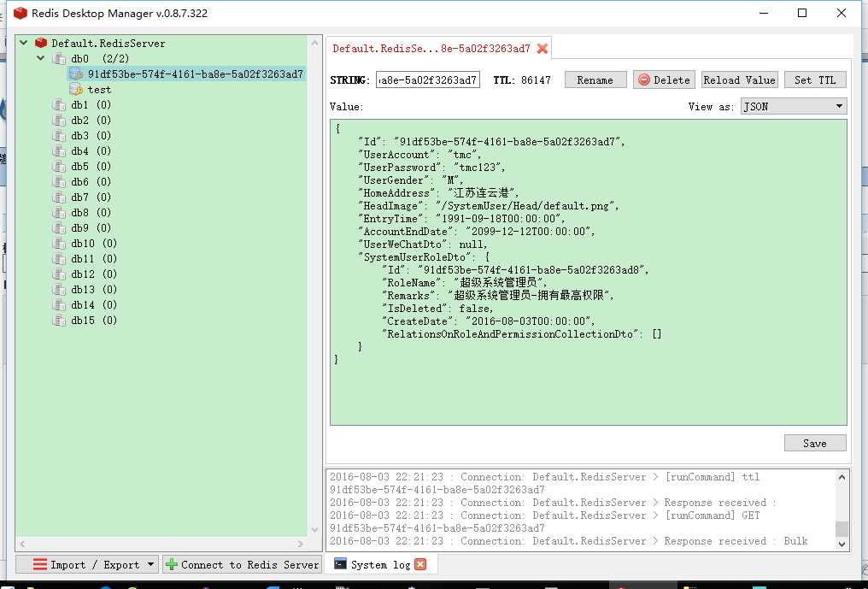Click the System log terminal icon
This screenshot has width=868, height=589.
[340, 564]
